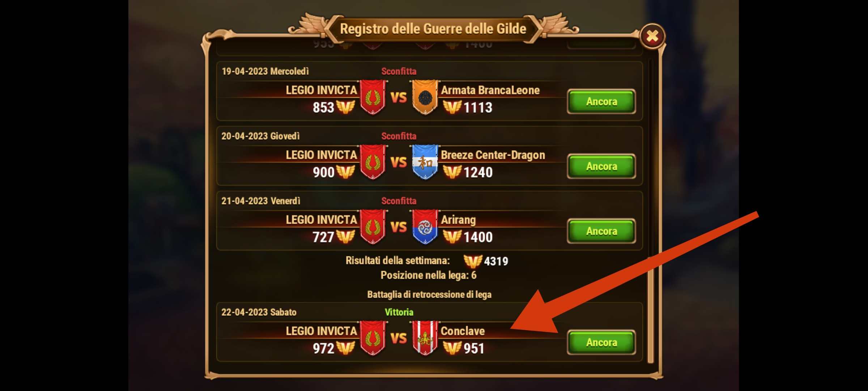Click the trophy icon beside 4319 weekly result
868x391 pixels.
[x=473, y=261]
